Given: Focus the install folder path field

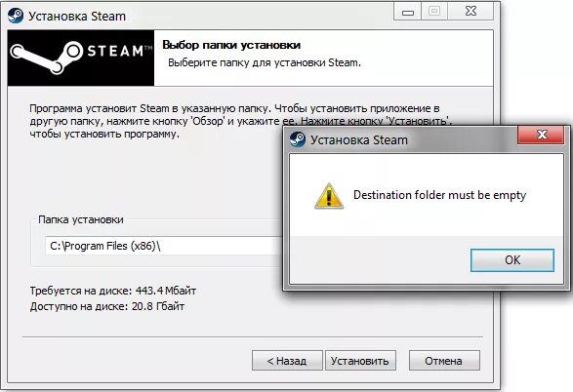Looking at the screenshot, I should pos(163,246).
